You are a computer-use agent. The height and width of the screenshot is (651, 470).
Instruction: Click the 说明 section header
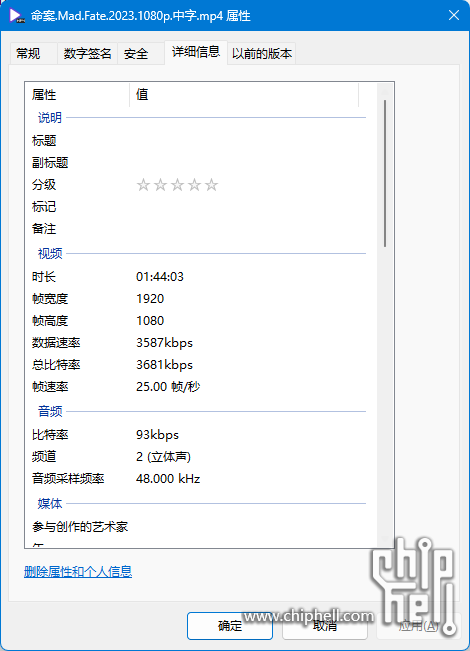[50, 117]
